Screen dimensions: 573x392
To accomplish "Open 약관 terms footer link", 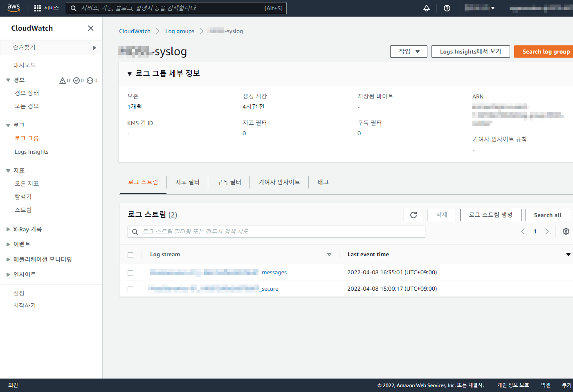I will click(546, 385).
